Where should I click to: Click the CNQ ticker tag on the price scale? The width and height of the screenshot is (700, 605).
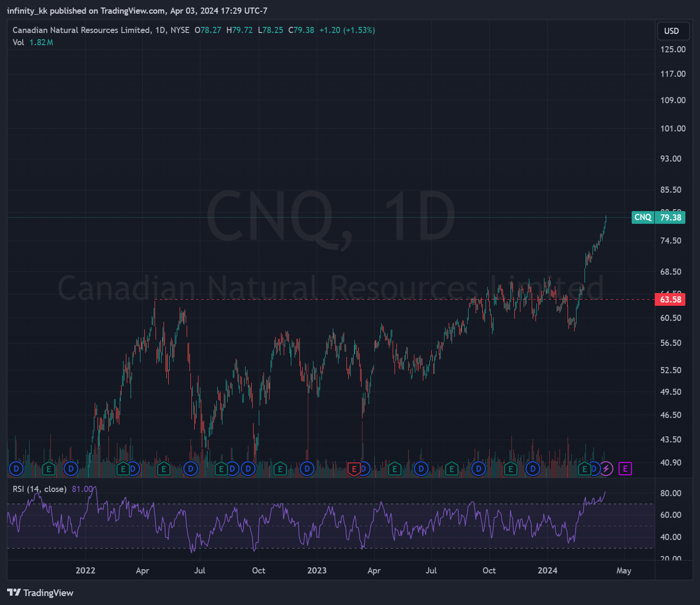643,217
